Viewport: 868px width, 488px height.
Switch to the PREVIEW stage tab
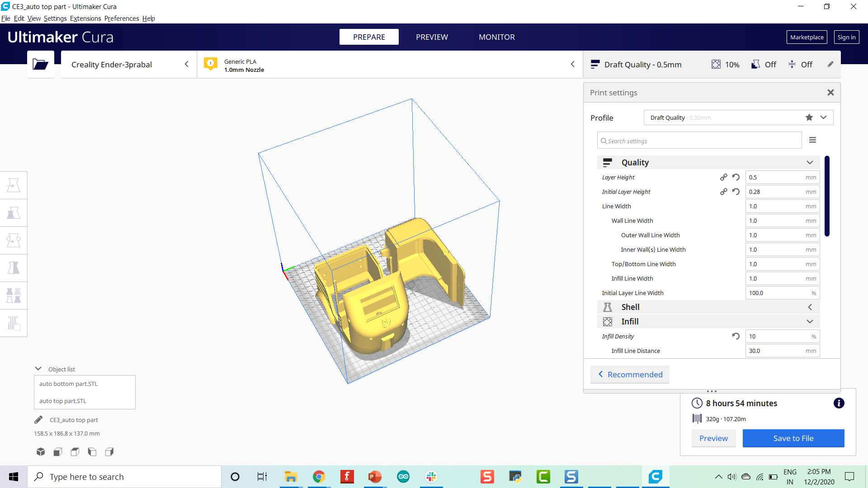(x=432, y=37)
